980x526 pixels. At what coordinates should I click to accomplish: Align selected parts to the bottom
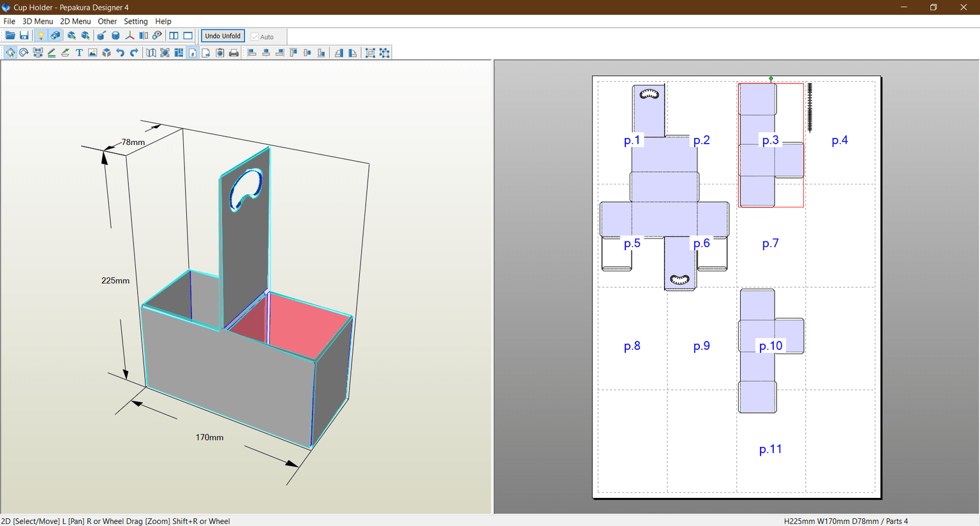click(x=321, y=53)
